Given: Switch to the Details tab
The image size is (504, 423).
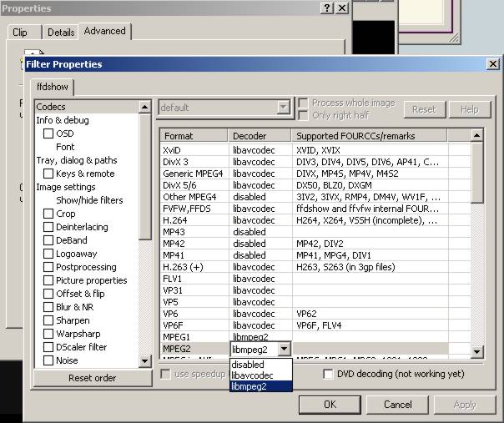Looking at the screenshot, I should (x=61, y=33).
